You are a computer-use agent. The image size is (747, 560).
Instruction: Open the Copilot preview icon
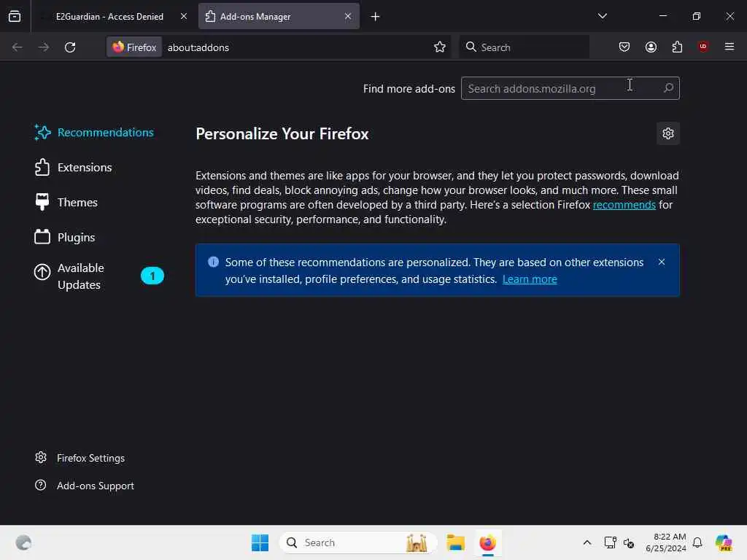(x=724, y=542)
